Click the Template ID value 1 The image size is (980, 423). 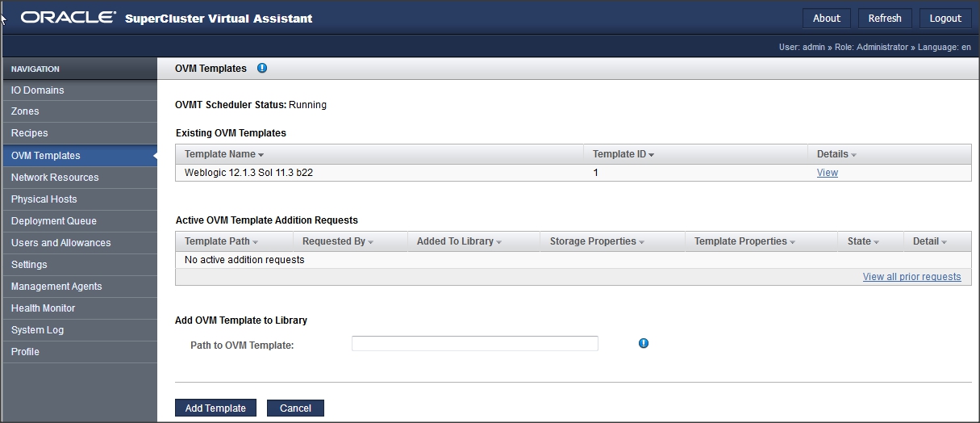click(x=595, y=173)
